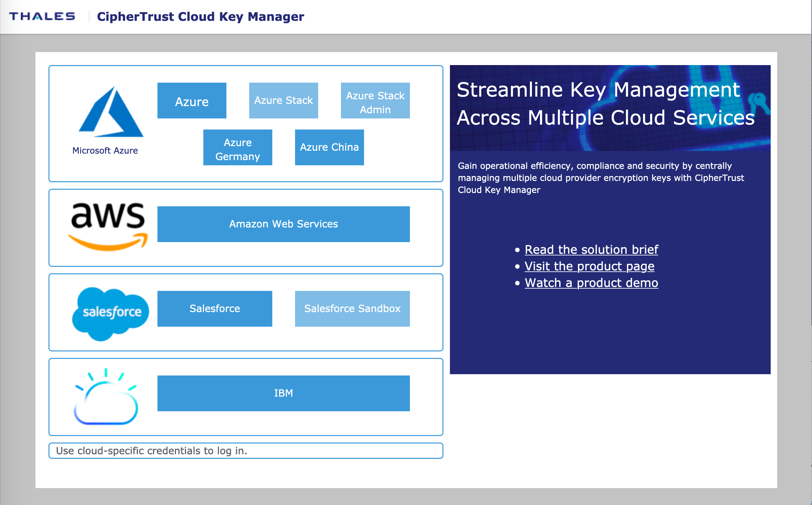Open the Azure Germany login

237,148
